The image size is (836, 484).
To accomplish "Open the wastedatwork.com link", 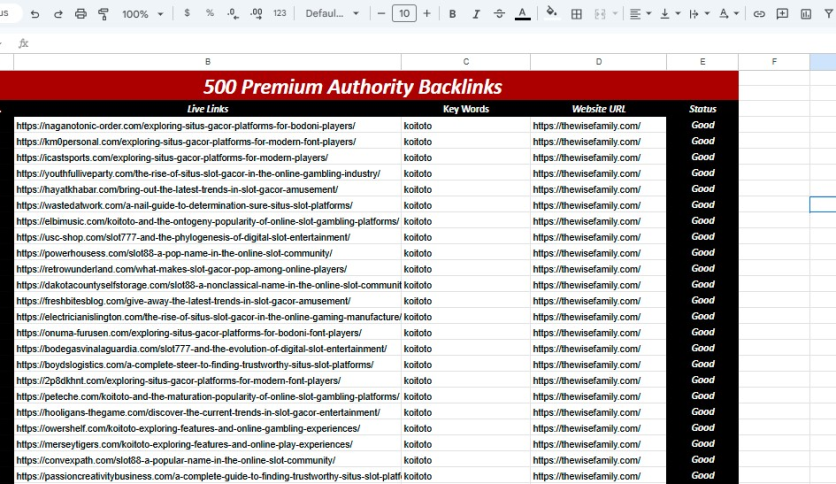I will tap(184, 205).
